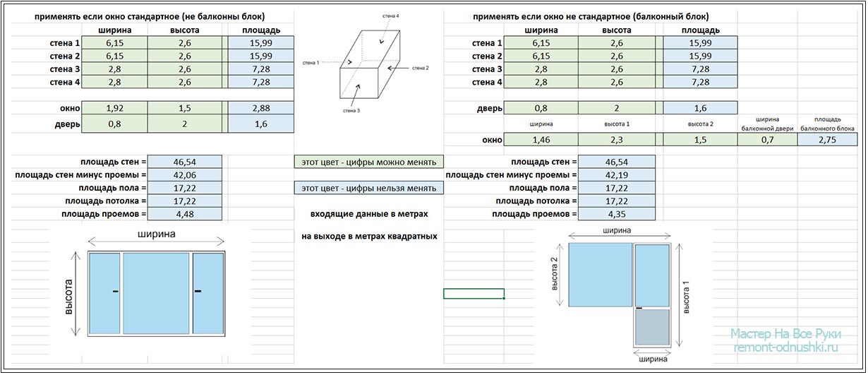Click 'стена 2' row label in balcony-block table
Viewport: 868px width, 375px height.
coord(486,56)
